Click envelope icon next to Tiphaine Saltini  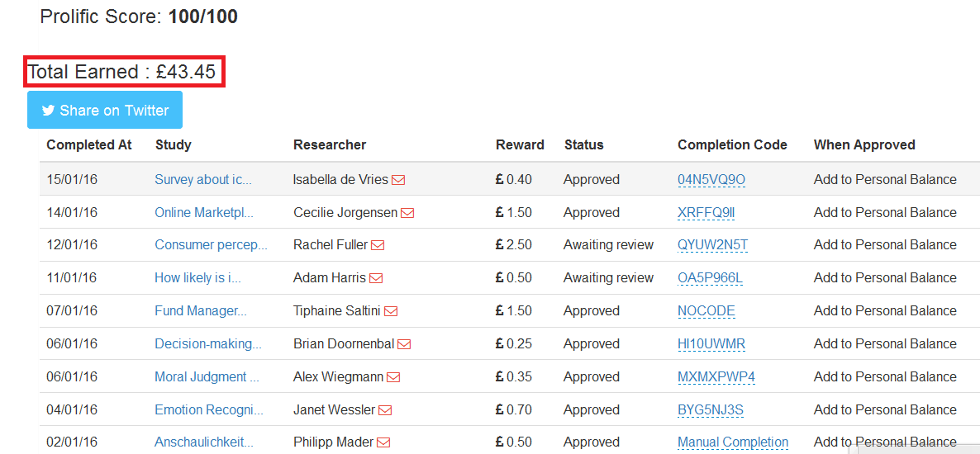[391, 311]
